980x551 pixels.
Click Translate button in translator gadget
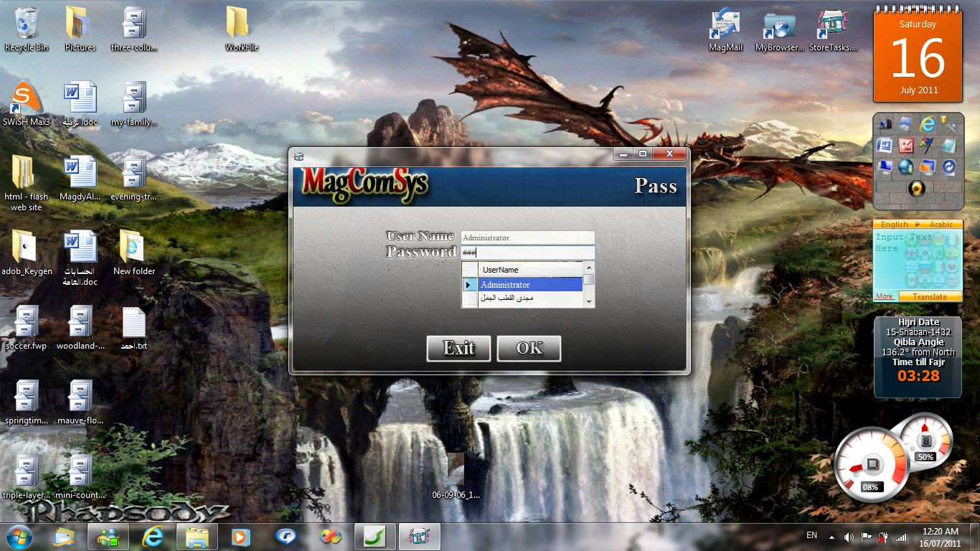pos(930,296)
